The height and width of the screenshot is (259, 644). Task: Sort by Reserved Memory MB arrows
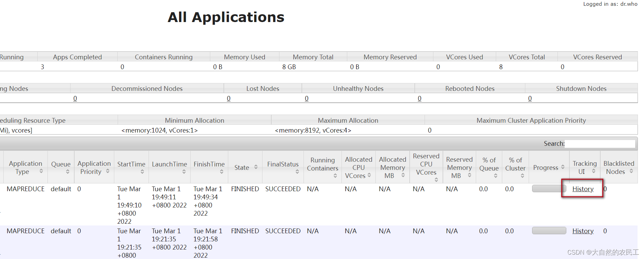[x=470, y=175]
